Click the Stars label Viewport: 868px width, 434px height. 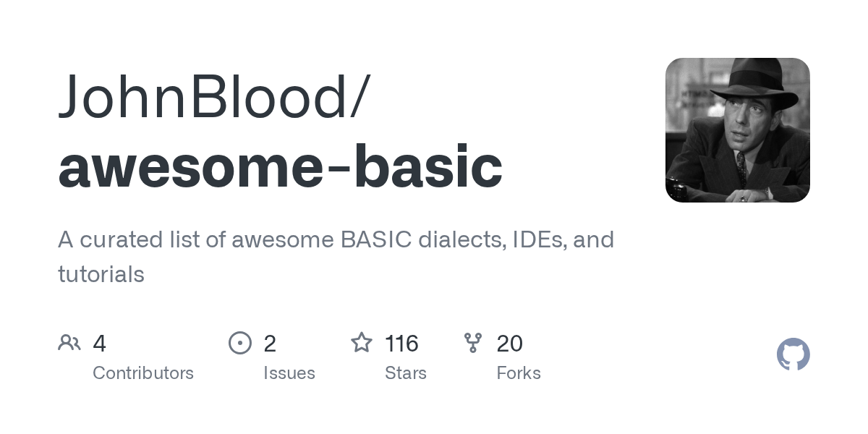click(406, 373)
